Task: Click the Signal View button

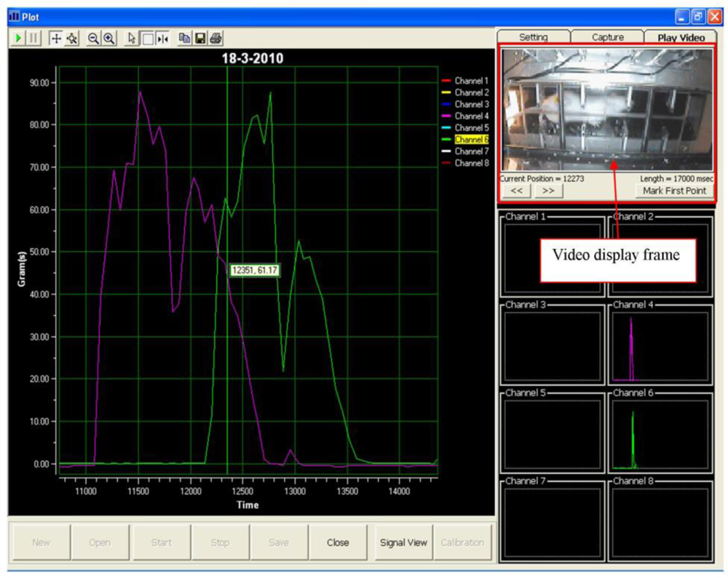Action: [x=403, y=542]
